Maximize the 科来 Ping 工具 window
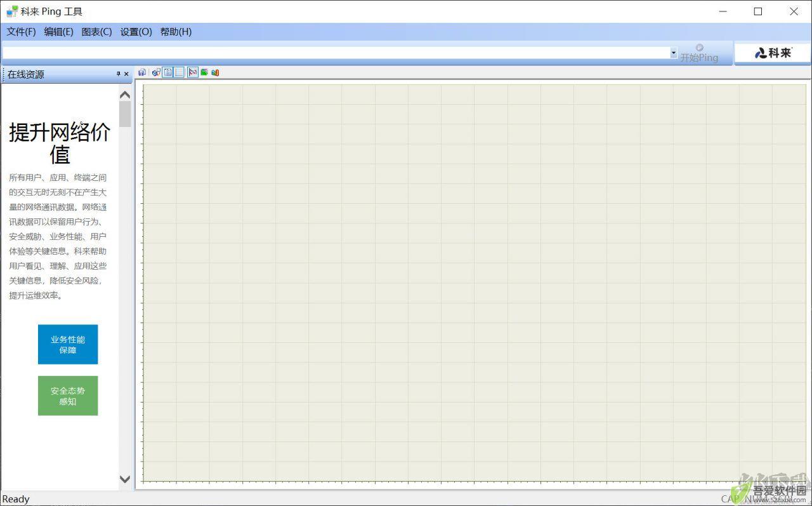812x506 pixels. (x=758, y=11)
